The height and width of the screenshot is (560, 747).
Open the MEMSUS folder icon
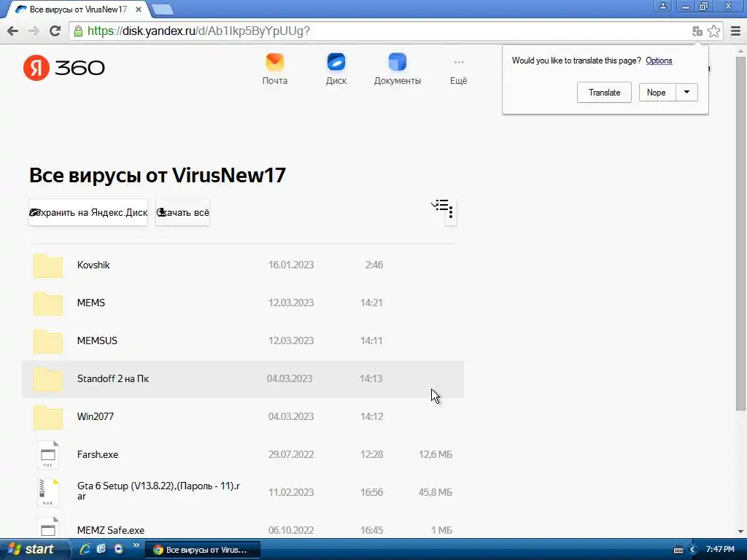pos(48,341)
